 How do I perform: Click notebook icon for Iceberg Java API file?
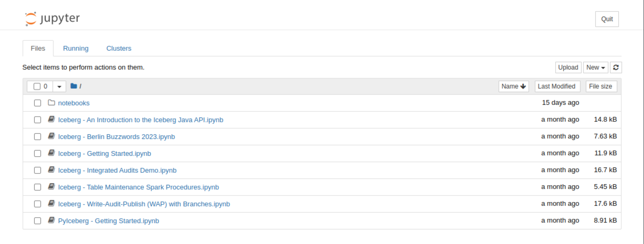point(51,119)
